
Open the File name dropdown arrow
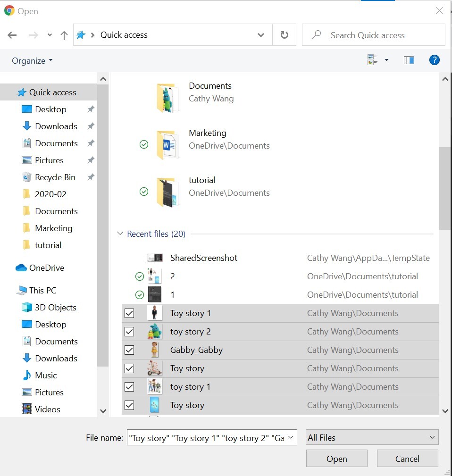point(291,437)
